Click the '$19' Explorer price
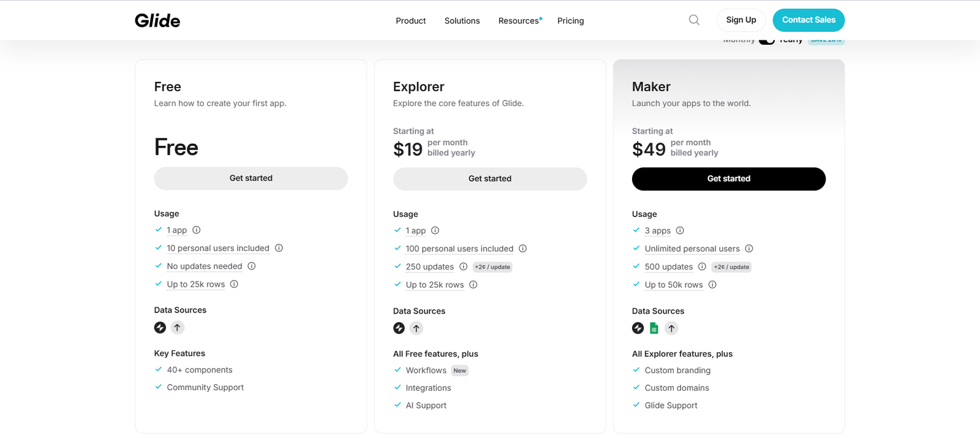The width and height of the screenshot is (980, 438). 408,149
